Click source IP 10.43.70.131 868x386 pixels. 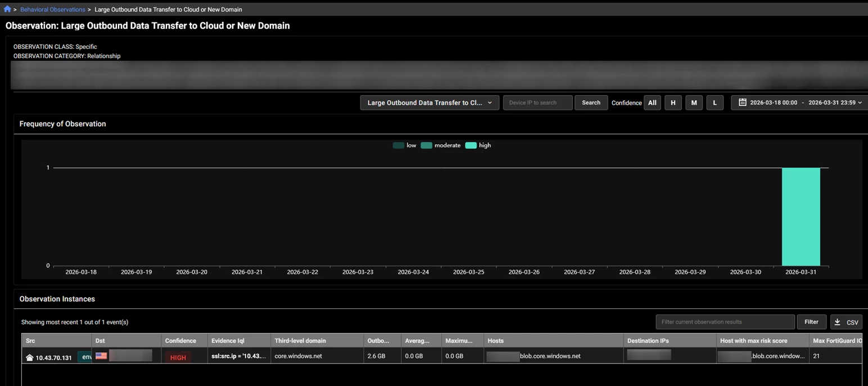click(53, 358)
